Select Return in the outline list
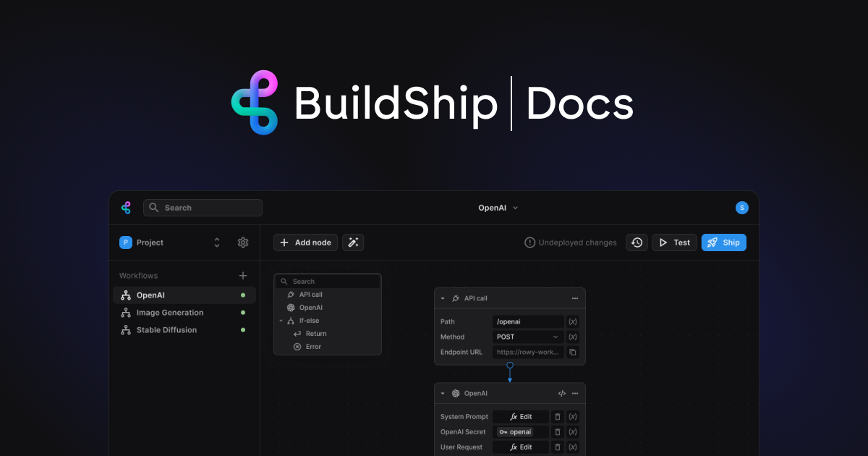Image resolution: width=868 pixels, height=456 pixels. tap(328, 334)
